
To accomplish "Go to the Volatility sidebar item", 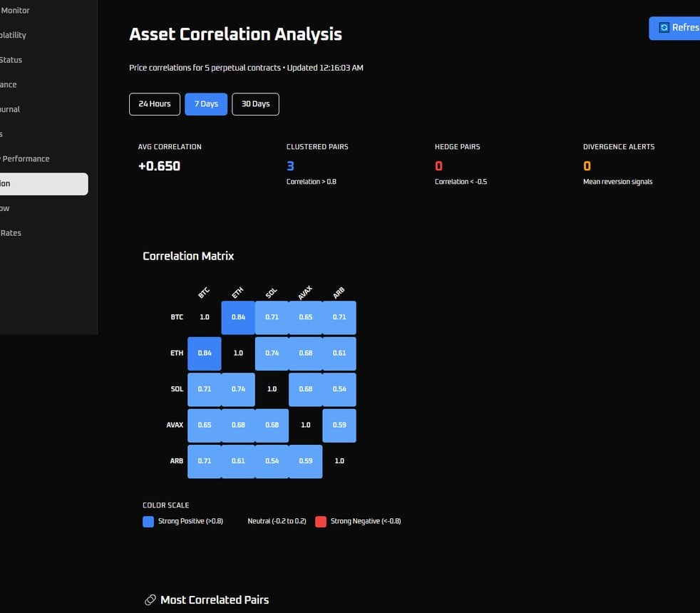I will 14,35.
